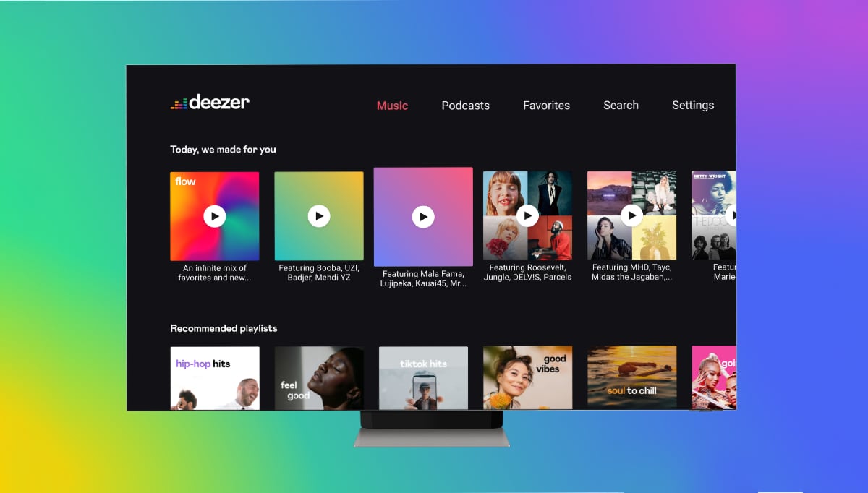
Task: Play the mix featuring Mala Fama
Action: coord(423,217)
